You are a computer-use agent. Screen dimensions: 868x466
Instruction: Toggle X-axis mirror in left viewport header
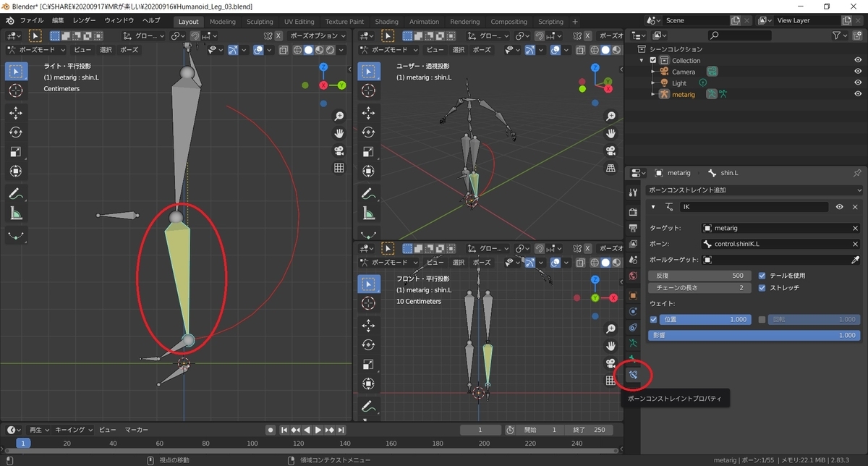(x=278, y=35)
